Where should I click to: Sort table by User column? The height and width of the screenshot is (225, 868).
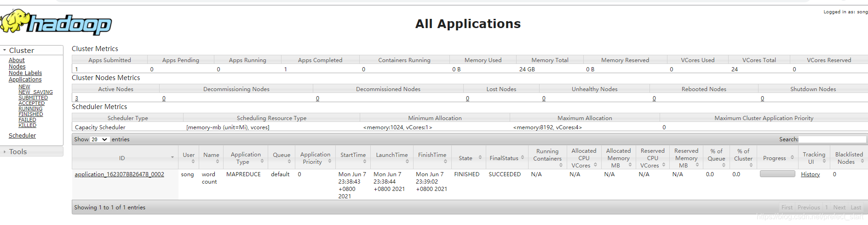tap(189, 158)
